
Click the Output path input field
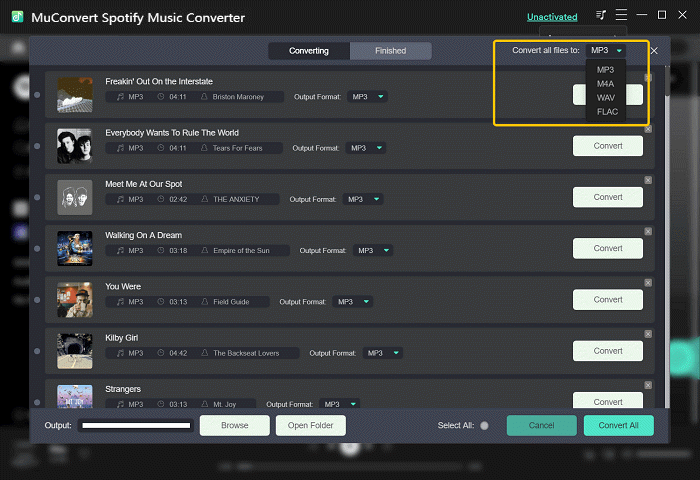[136, 426]
